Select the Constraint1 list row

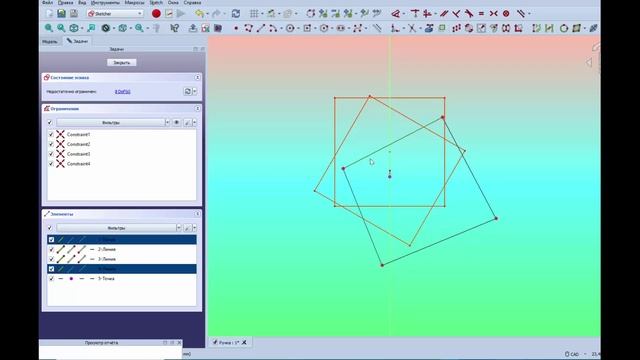[x=122, y=134]
